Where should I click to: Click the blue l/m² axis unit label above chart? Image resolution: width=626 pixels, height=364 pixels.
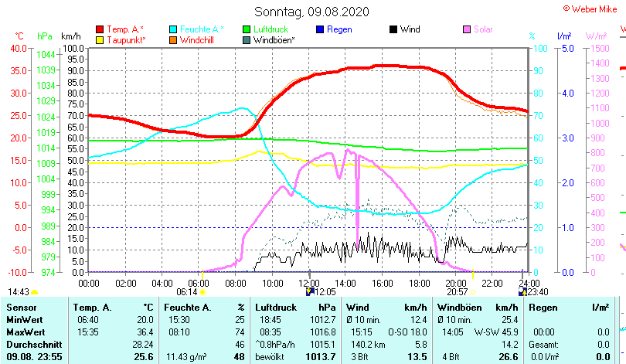(564, 36)
